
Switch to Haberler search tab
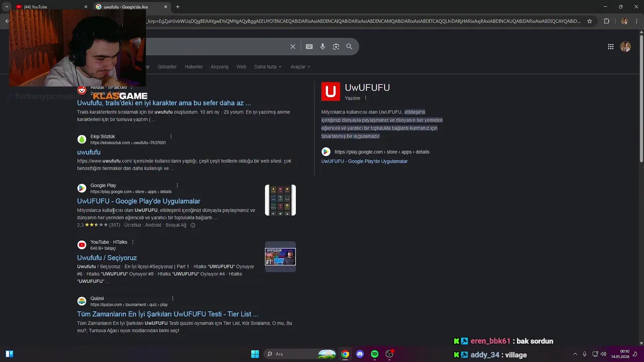point(194,67)
